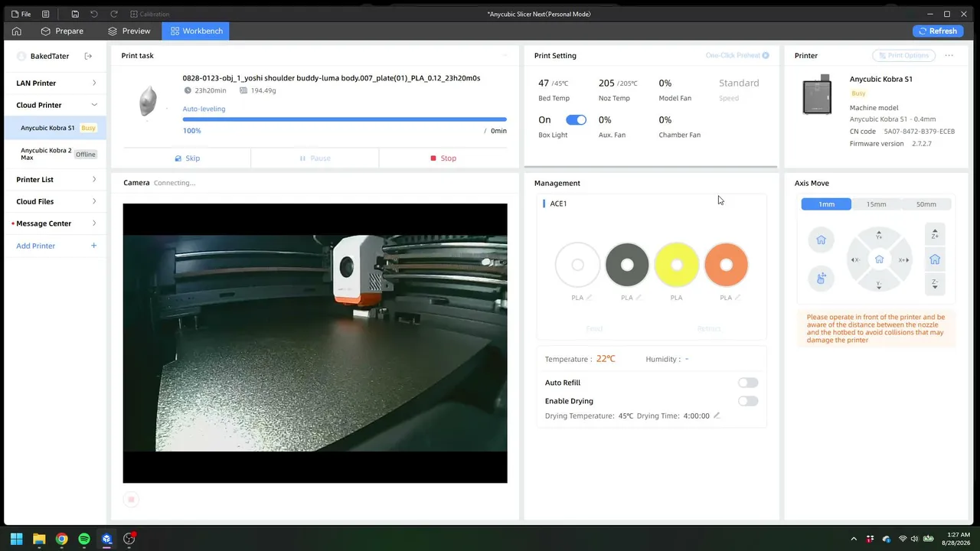The width and height of the screenshot is (980, 551).
Task: Move the X axis left with X-
Action: pyautogui.click(x=855, y=259)
